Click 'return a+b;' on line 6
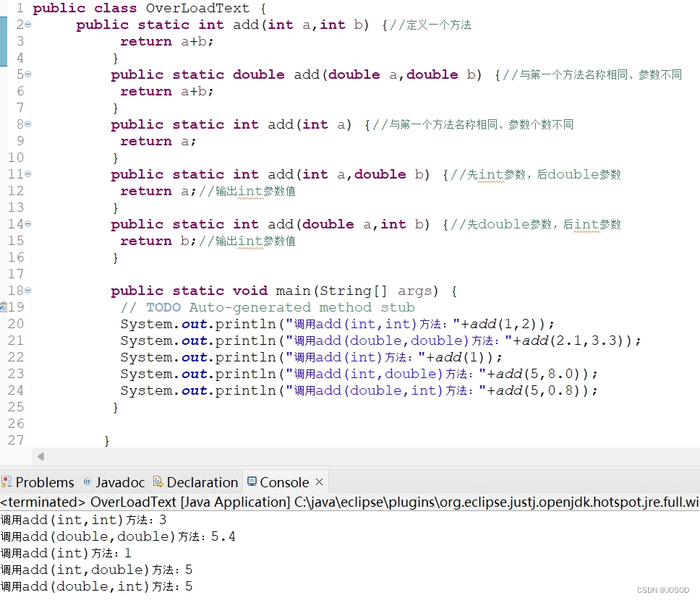 point(167,92)
